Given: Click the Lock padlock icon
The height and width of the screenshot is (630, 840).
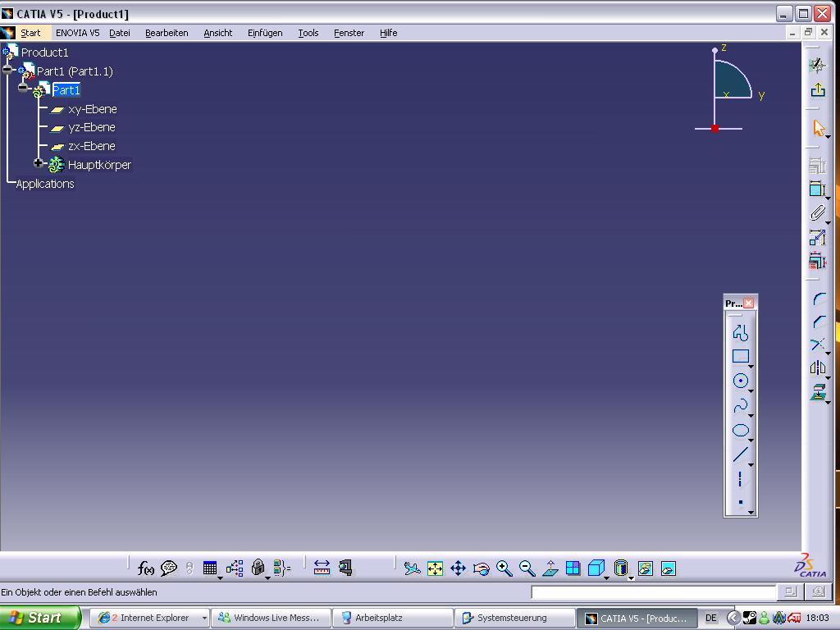Looking at the screenshot, I should 258,568.
